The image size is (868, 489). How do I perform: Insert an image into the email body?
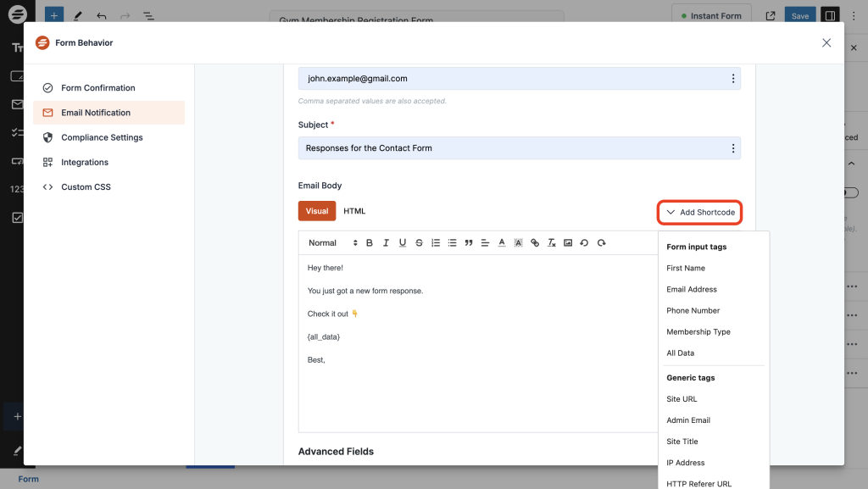tap(568, 243)
